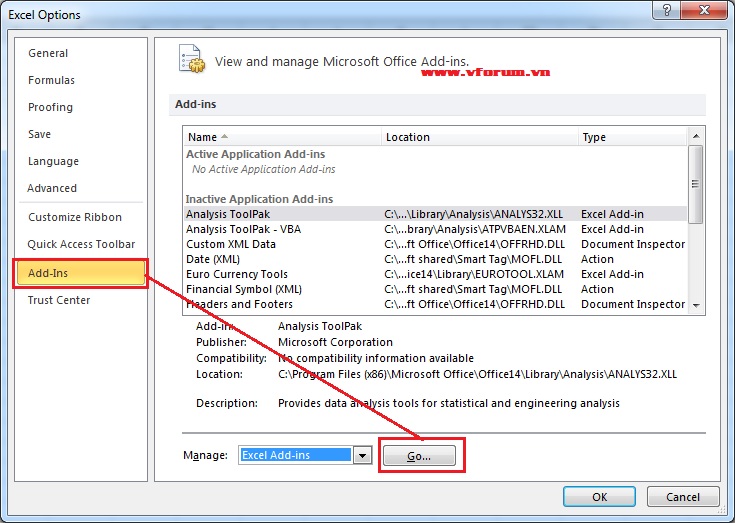Click the Action type for Date (XML)

coord(597,259)
